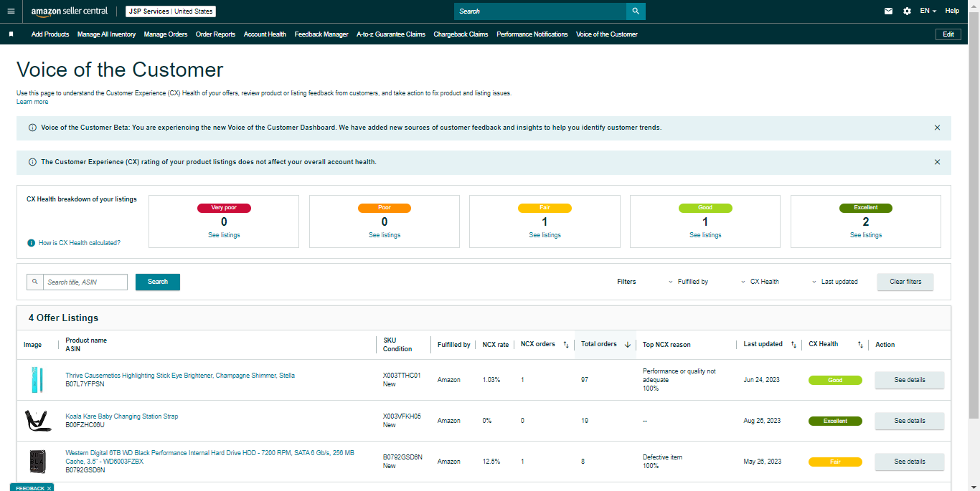See details for Koala Kare row
The image size is (980, 491).
pos(910,421)
